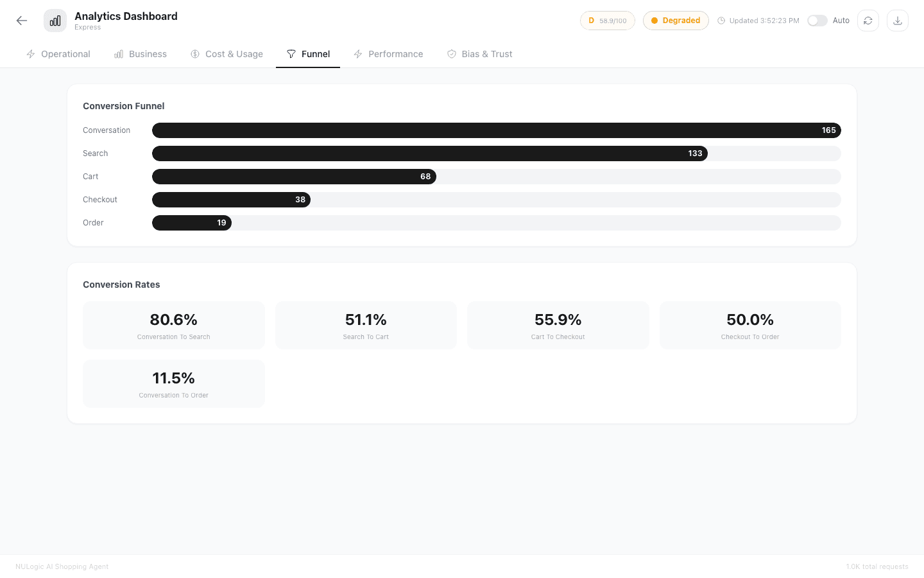Open the Operational tab
924x578 pixels.
coord(58,54)
